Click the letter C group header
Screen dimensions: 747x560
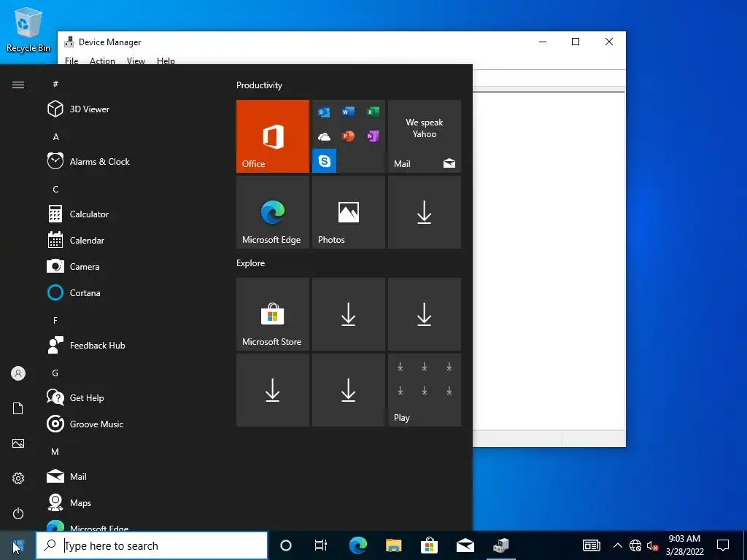pyautogui.click(x=55, y=189)
